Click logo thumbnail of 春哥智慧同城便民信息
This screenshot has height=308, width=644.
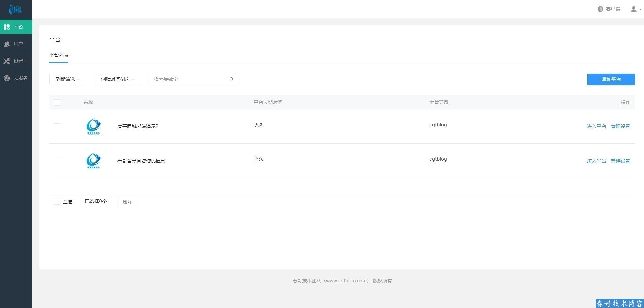coord(93,161)
